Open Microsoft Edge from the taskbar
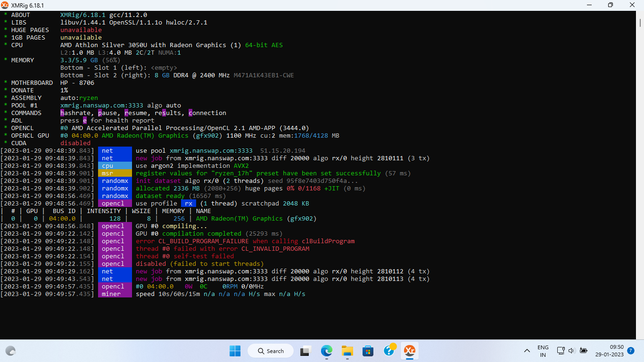Viewport: 644px width, 362px height. [x=326, y=351]
